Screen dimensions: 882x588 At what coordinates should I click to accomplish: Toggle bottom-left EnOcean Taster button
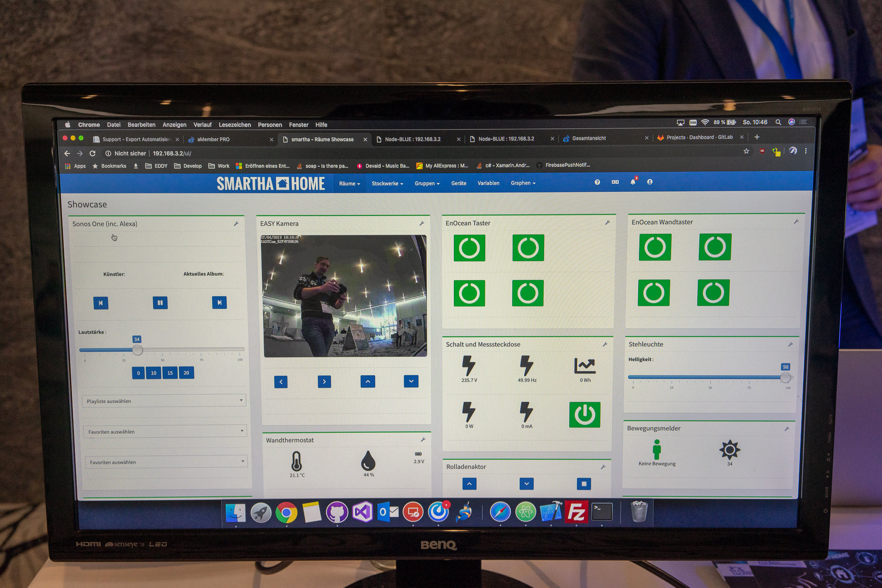click(x=469, y=293)
